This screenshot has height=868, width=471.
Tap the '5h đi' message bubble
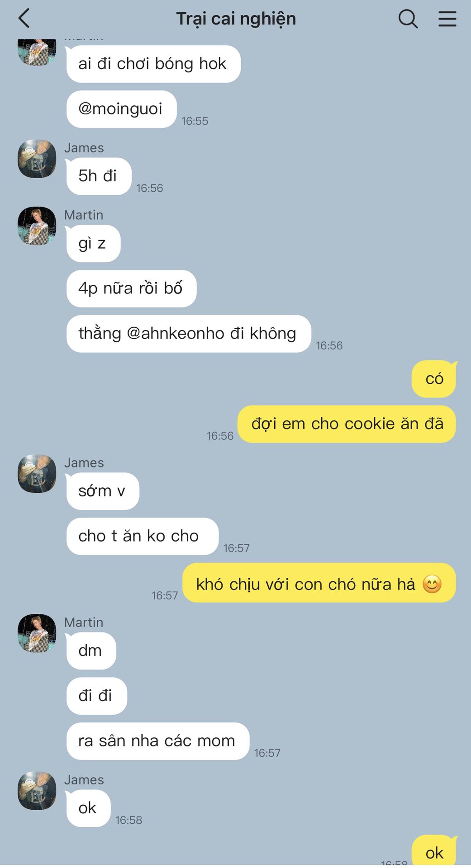[x=99, y=176]
